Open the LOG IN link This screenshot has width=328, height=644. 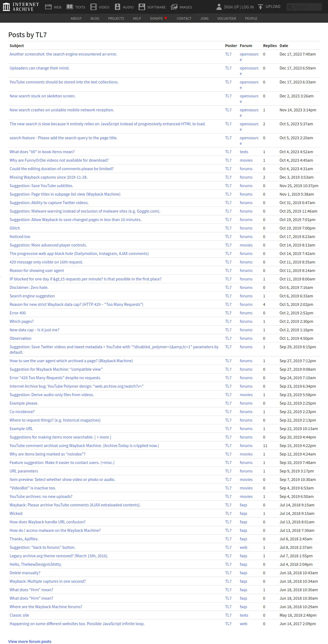tap(248, 7)
